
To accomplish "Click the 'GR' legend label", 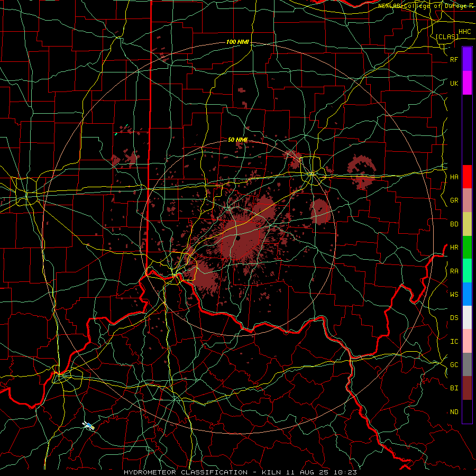I will click(x=454, y=200).
